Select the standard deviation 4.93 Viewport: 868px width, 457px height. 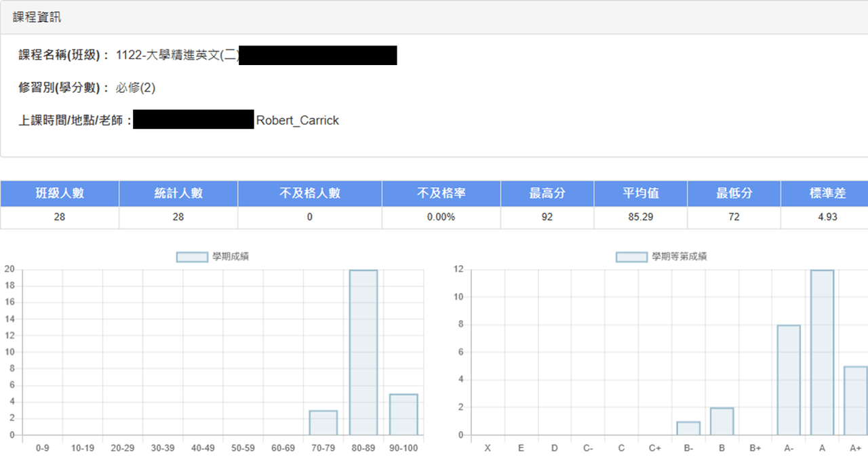click(828, 217)
